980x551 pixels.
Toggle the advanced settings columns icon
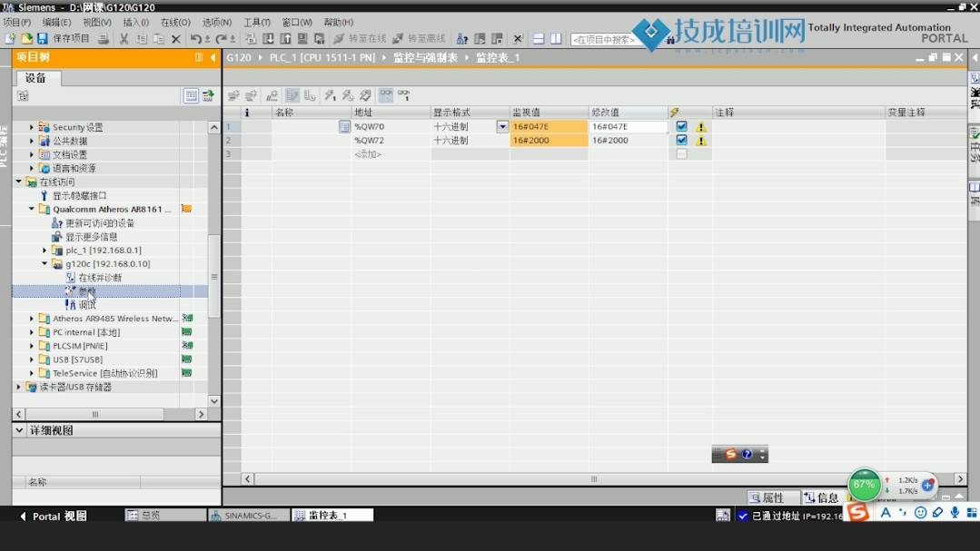click(310, 95)
